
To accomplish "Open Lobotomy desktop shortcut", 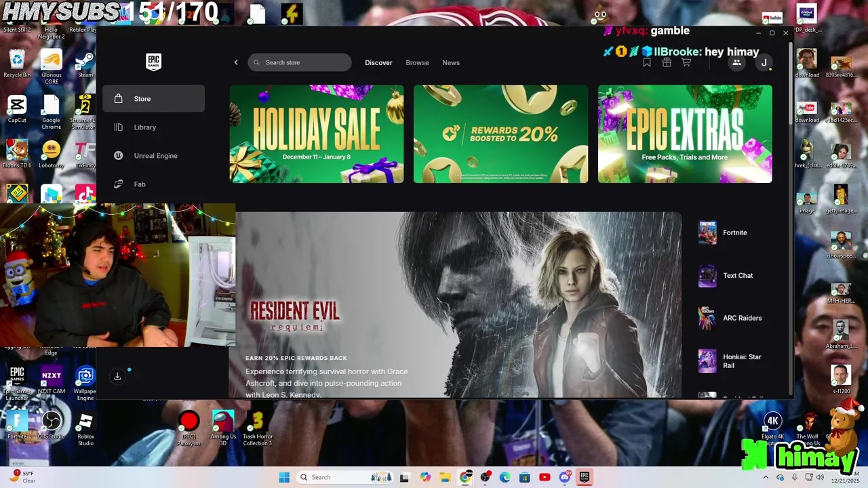I will pos(52,154).
